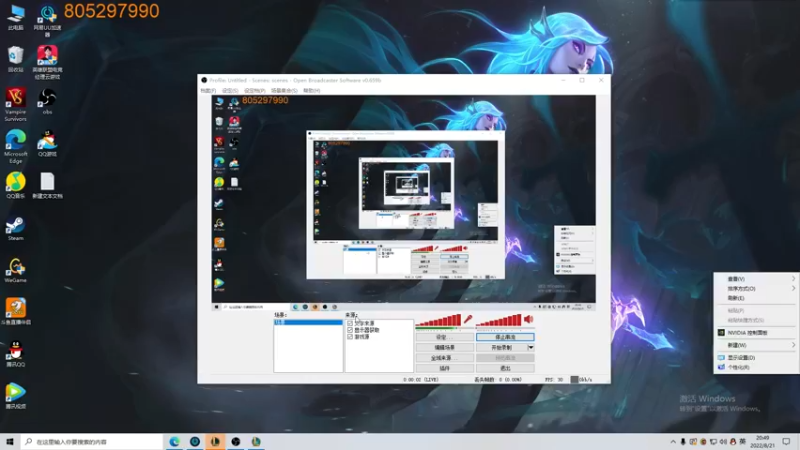Select the QQ音乐 desktop icon
Image resolution: width=800 pixels, height=450 pixels.
point(15,185)
